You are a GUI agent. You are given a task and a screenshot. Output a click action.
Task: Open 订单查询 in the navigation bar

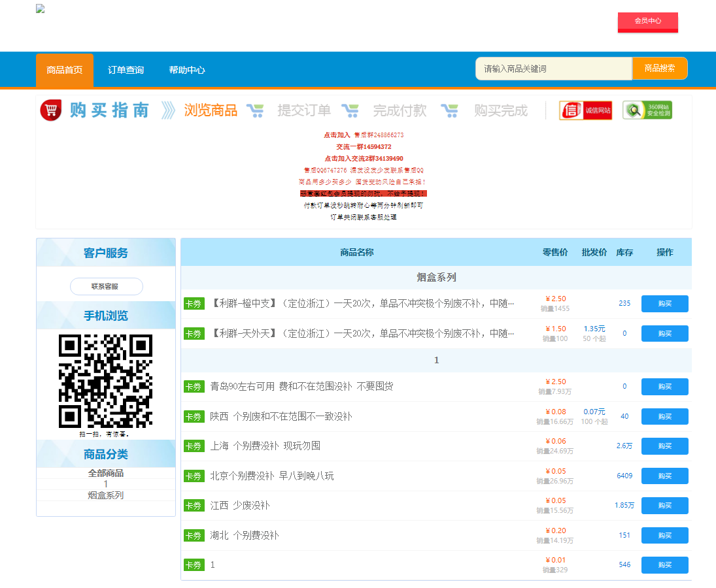[126, 71]
